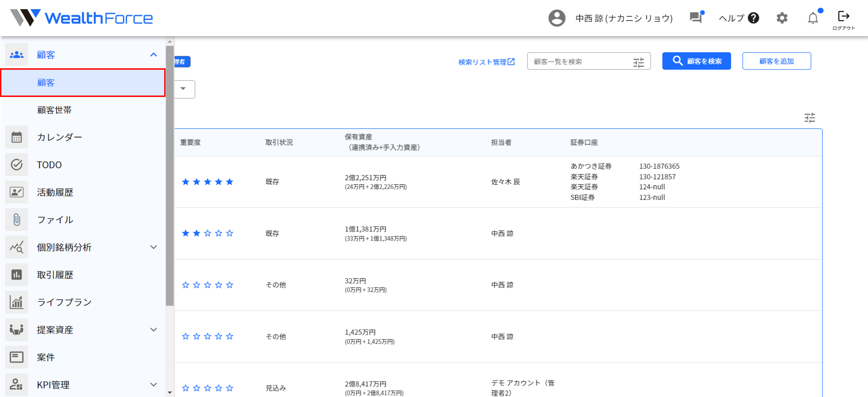Click the ファイル paperclip icon
The width and height of the screenshot is (868, 397).
click(x=17, y=220)
